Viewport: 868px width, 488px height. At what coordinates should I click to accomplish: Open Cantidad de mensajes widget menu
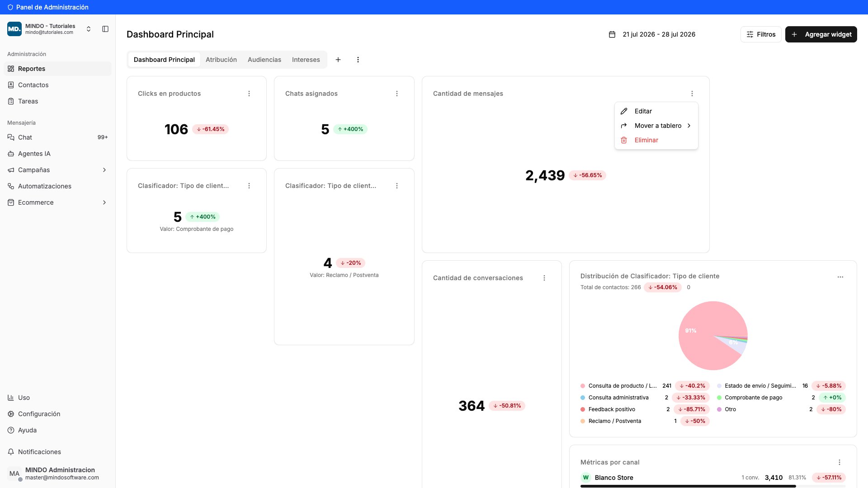click(x=692, y=94)
